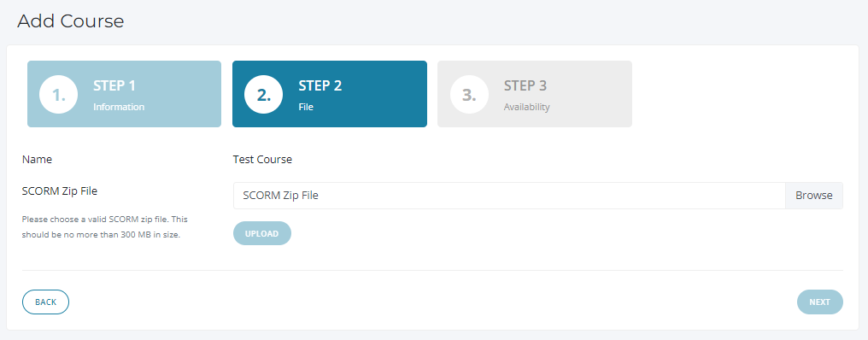Proceed with the NEXT button
Screen dimensions: 868x340
(x=820, y=302)
